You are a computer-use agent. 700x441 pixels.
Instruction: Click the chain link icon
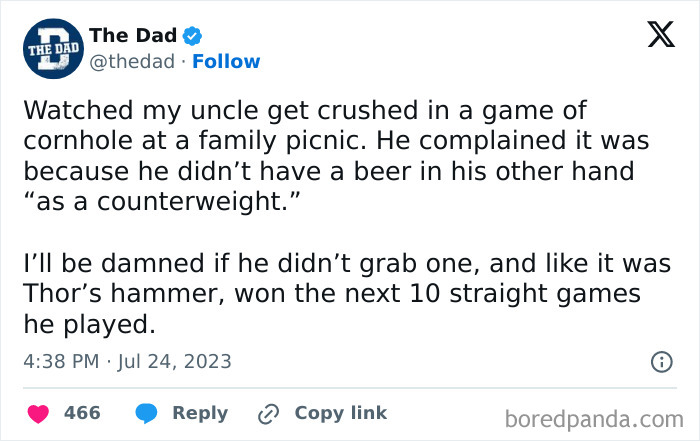pos(267,413)
